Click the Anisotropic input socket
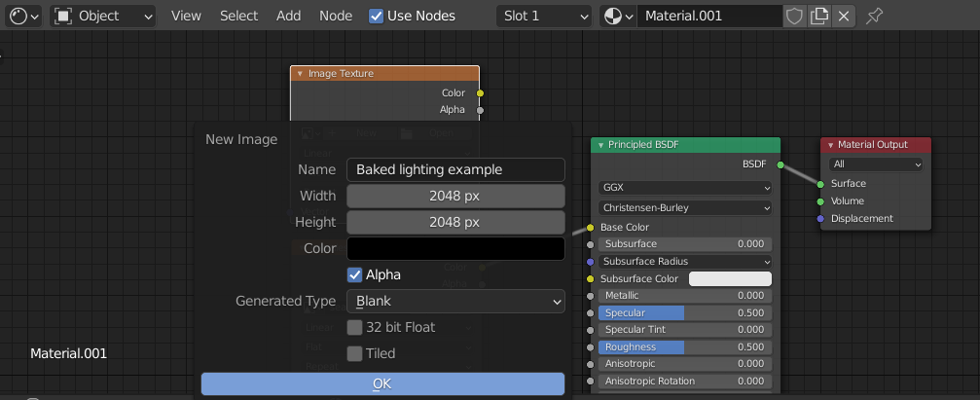This screenshot has height=400, width=980. pyautogui.click(x=591, y=364)
